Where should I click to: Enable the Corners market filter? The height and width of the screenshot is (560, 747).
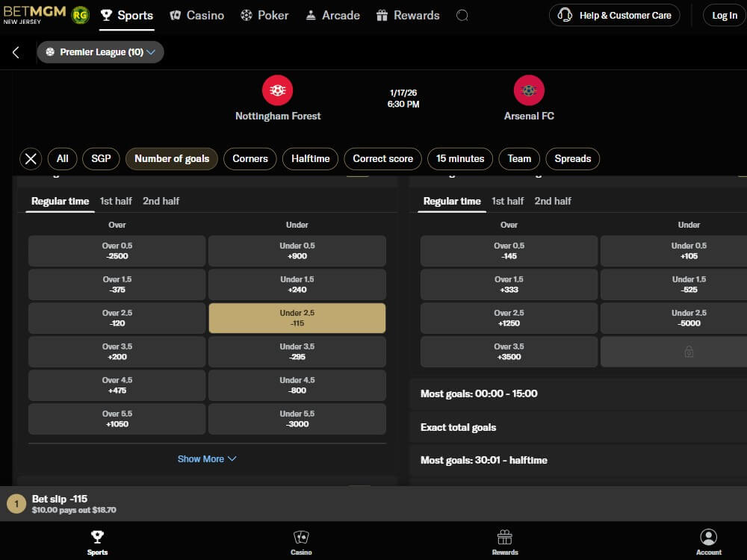pos(249,158)
